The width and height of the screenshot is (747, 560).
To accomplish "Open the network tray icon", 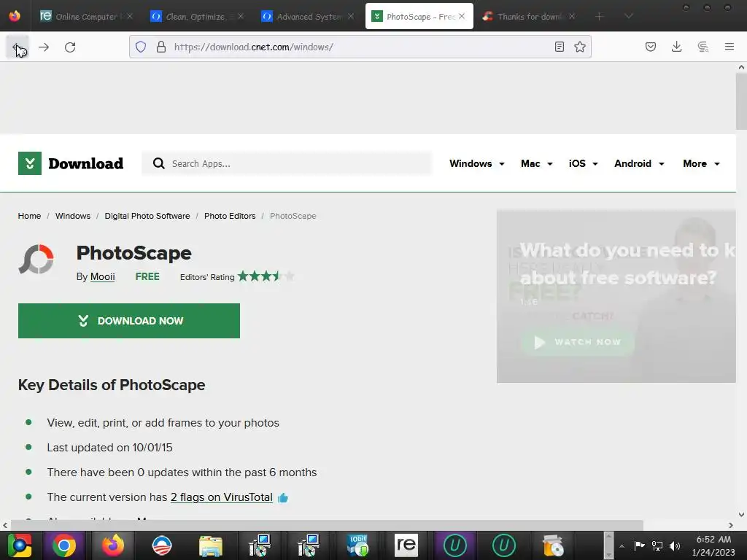I will (657, 545).
